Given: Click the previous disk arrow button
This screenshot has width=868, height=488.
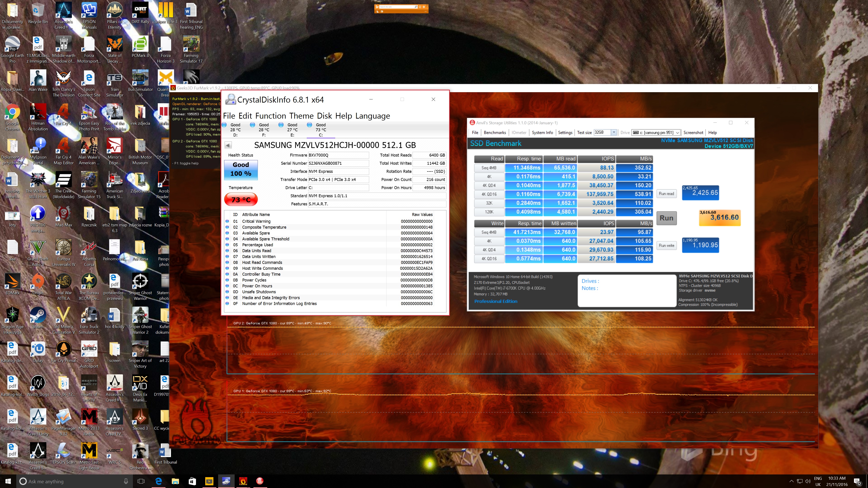Looking at the screenshot, I should coord(228,145).
